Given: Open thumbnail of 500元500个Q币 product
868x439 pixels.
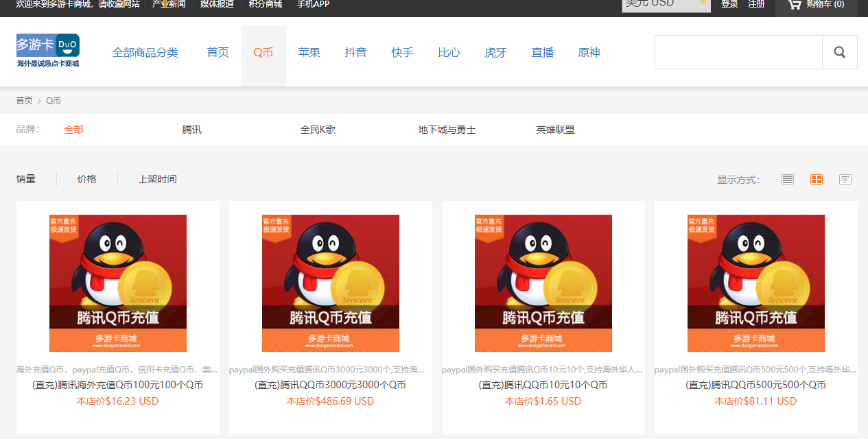Looking at the screenshot, I should pos(756,283).
